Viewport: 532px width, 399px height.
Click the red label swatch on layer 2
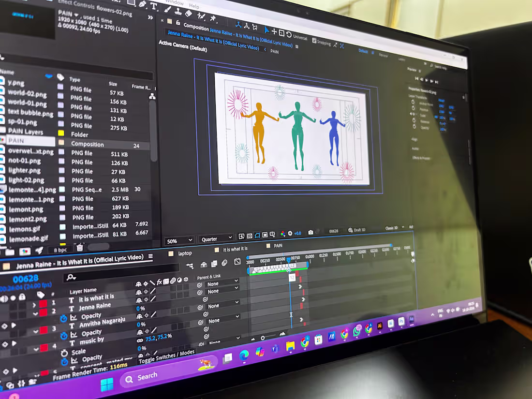pyautogui.click(x=43, y=312)
